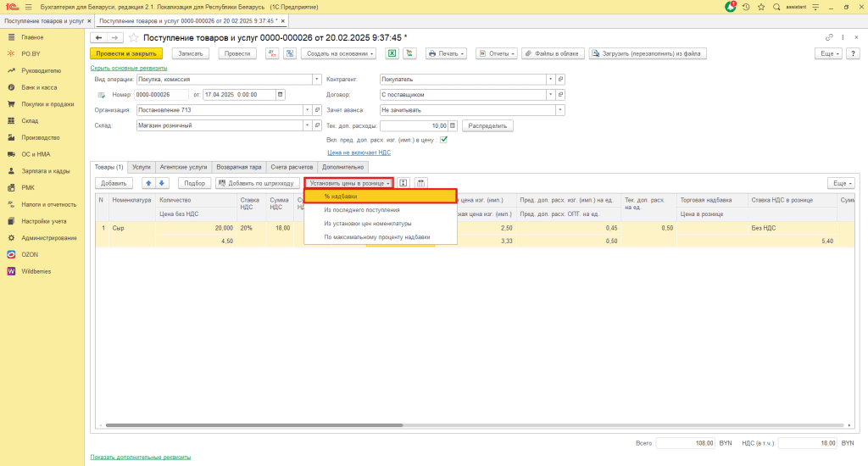This screenshot has width=868, height=466.
Task: Open Договор record with open icon
Action: click(560, 95)
